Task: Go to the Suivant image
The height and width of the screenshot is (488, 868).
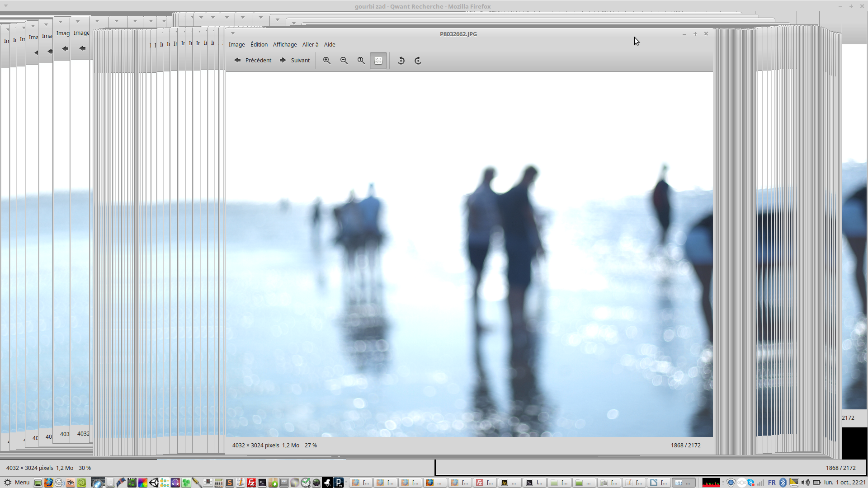Action: [295, 60]
